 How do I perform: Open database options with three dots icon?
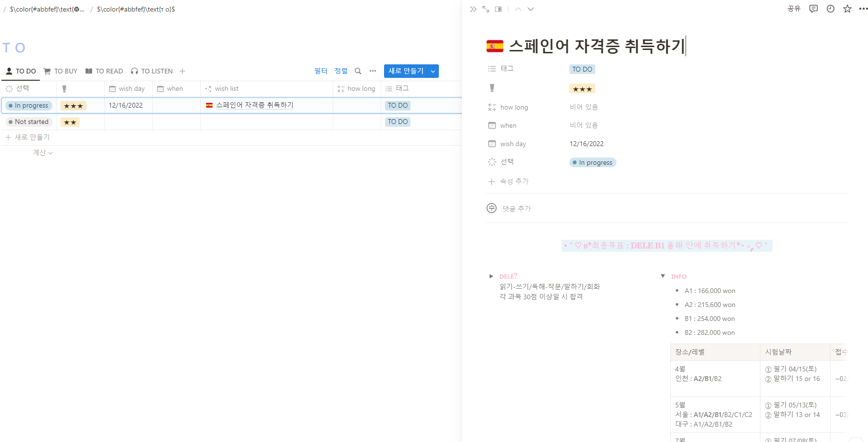pyautogui.click(x=373, y=71)
